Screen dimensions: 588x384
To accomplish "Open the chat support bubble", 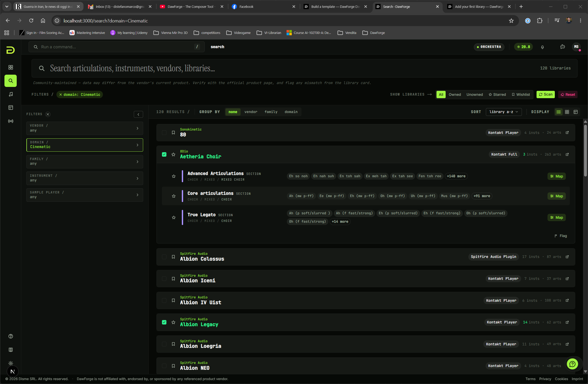I will click(x=572, y=364).
